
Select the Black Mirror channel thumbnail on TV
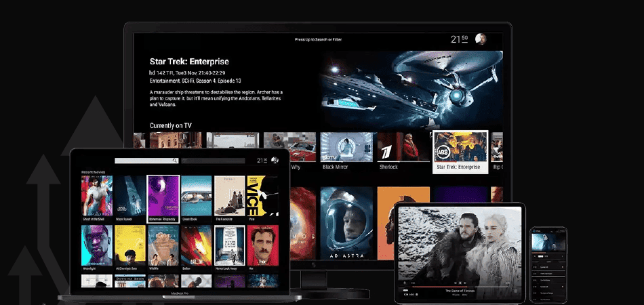pos(346,146)
